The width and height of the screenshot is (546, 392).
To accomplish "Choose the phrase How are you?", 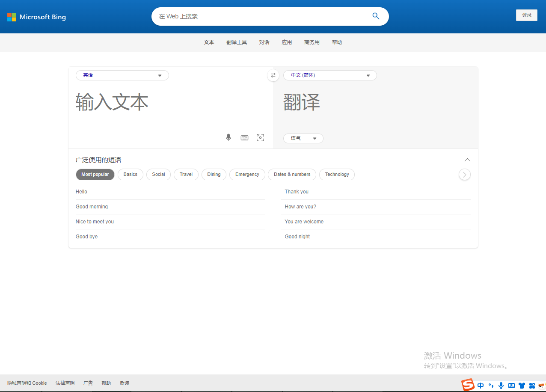I will coord(300,207).
